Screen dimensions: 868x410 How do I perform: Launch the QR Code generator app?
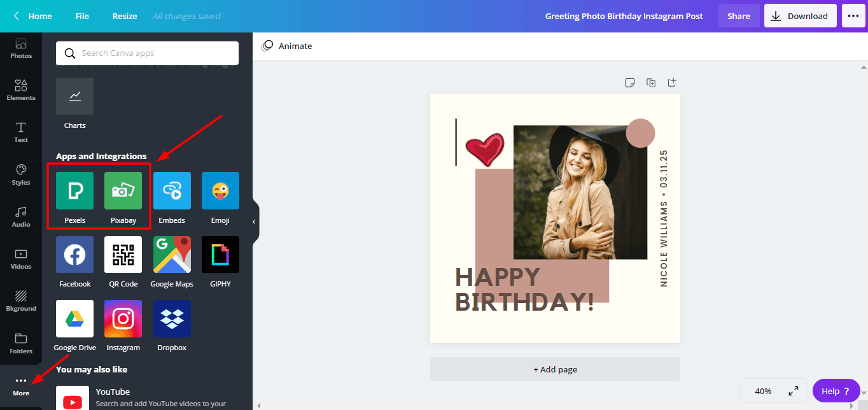click(123, 255)
